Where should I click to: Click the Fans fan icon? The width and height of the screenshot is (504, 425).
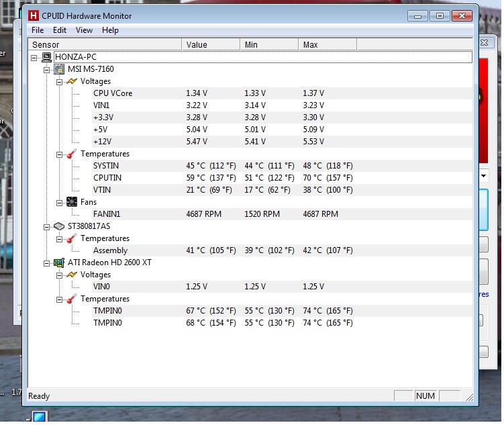[72, 202]
